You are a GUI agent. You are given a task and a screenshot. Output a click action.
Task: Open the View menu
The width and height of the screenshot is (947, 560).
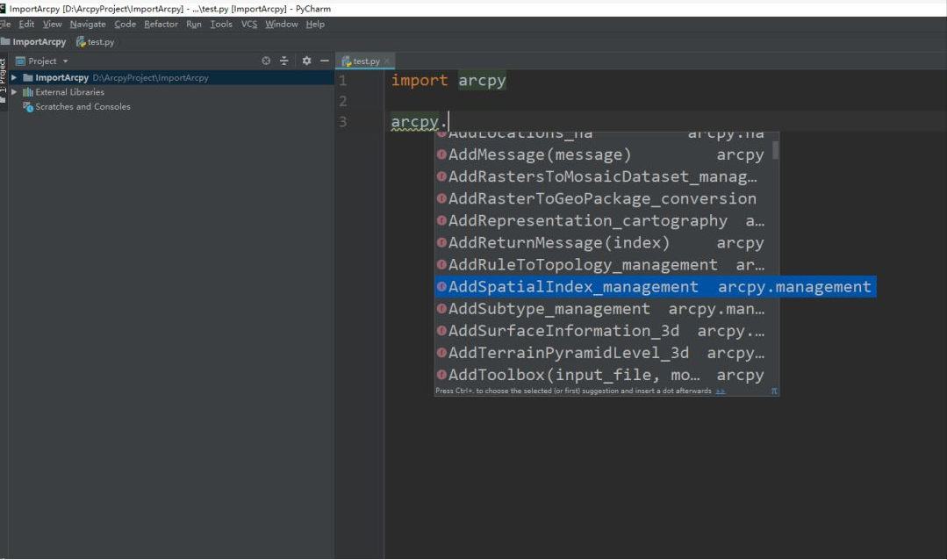coord(52,25)
